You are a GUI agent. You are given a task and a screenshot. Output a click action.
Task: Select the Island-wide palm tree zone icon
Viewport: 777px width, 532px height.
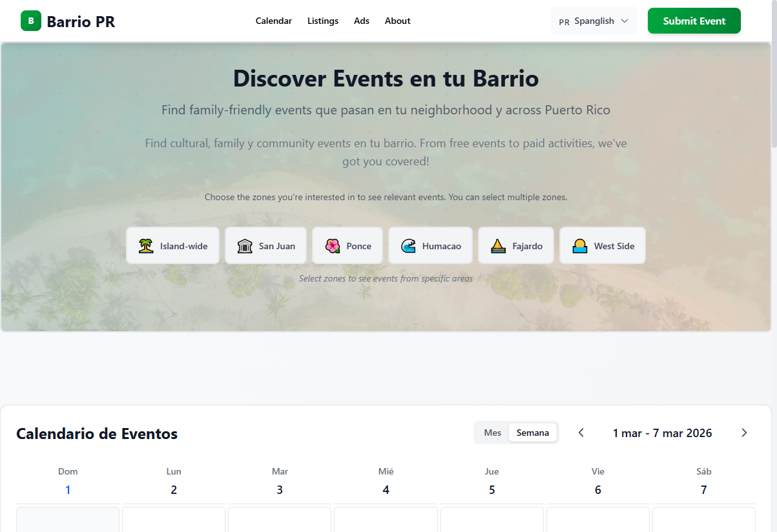(146, 246)
